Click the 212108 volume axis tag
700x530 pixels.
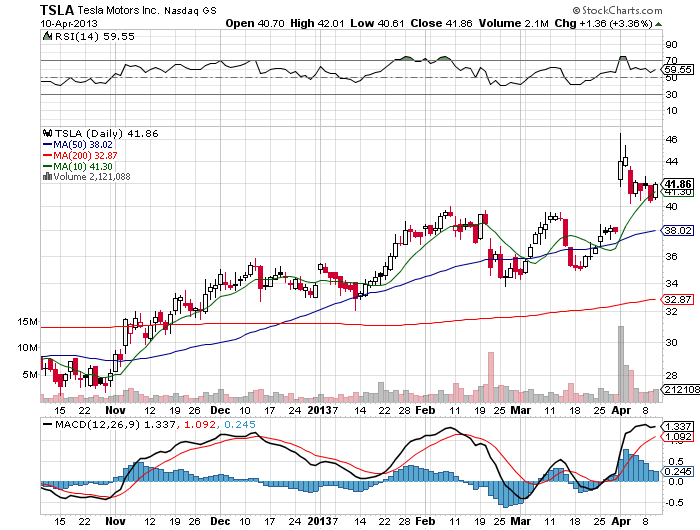coord(682,389)
